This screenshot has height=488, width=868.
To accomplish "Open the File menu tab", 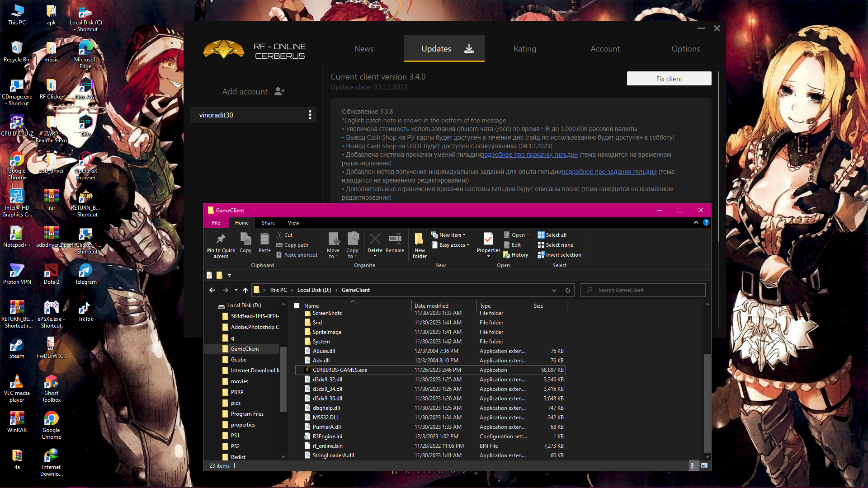I will 216,223.
